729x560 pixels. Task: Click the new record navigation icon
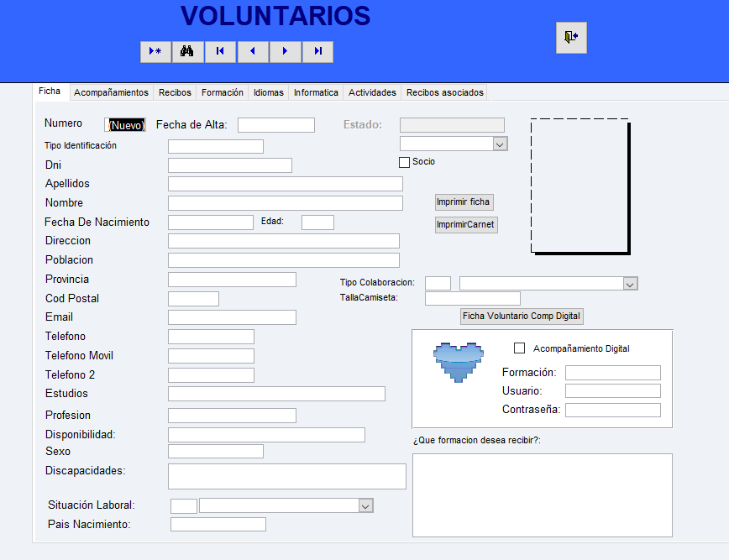(155, 52)
